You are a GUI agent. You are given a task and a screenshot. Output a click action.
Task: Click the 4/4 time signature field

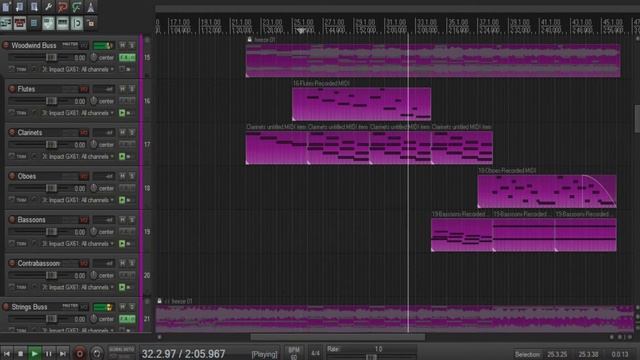pyautogui.click(x=315, y=353)
